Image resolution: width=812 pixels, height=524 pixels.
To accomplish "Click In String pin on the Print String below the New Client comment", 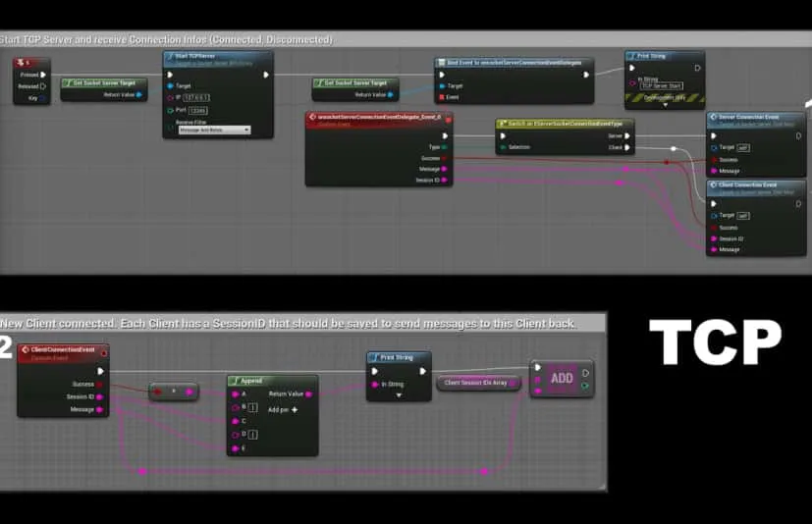I will point(375,385).
